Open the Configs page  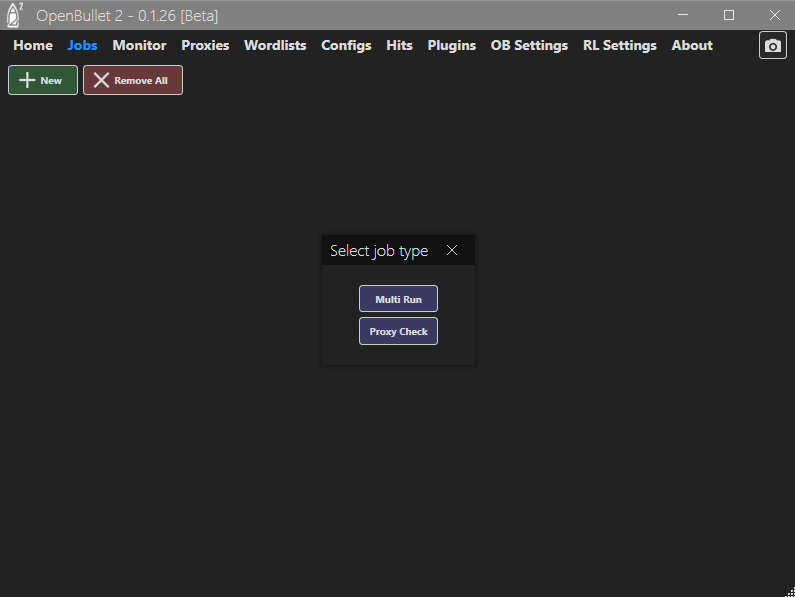pos(346,46)
